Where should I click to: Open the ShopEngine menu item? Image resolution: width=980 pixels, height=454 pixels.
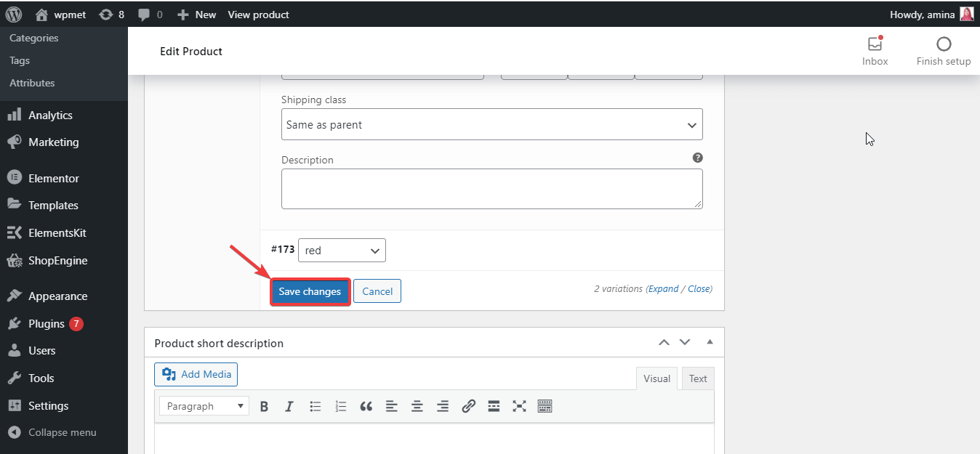[x=57, y=261]
